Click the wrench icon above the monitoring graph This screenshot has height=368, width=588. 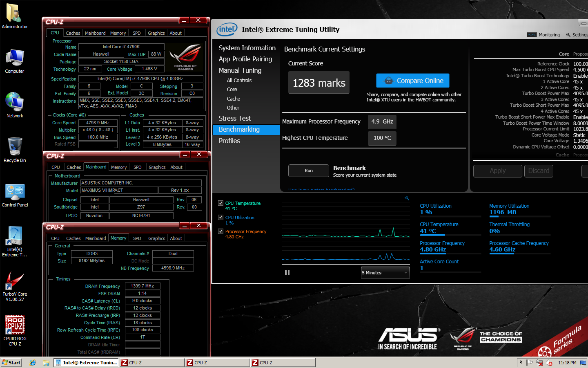tap(407, 198)
